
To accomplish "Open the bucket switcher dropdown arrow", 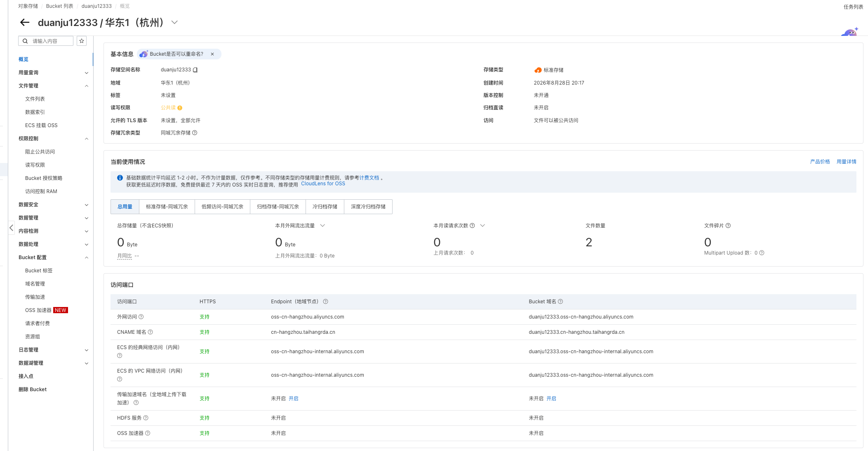I will [174, 22].
